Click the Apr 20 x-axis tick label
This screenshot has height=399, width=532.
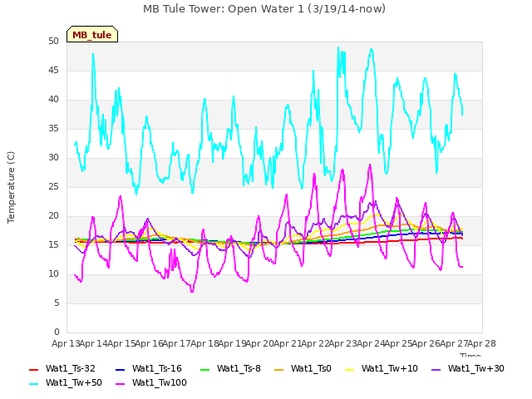[x=260, y=343]
